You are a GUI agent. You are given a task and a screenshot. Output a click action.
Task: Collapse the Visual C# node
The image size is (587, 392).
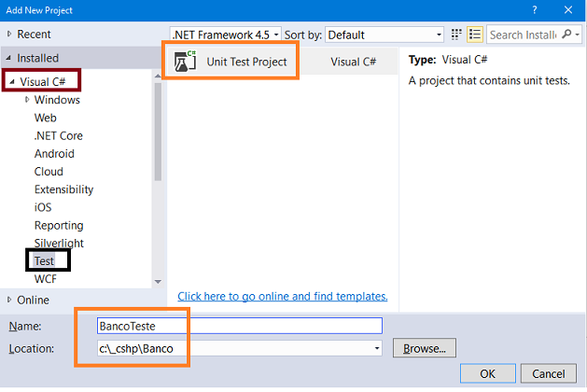12,81
